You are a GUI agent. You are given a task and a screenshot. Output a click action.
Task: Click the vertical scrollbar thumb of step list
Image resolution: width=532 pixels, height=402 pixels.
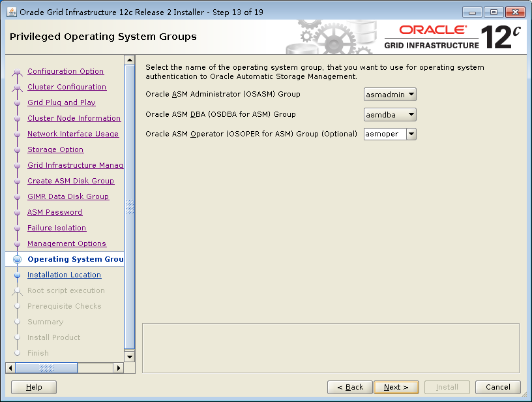click(x=130, y=207)
